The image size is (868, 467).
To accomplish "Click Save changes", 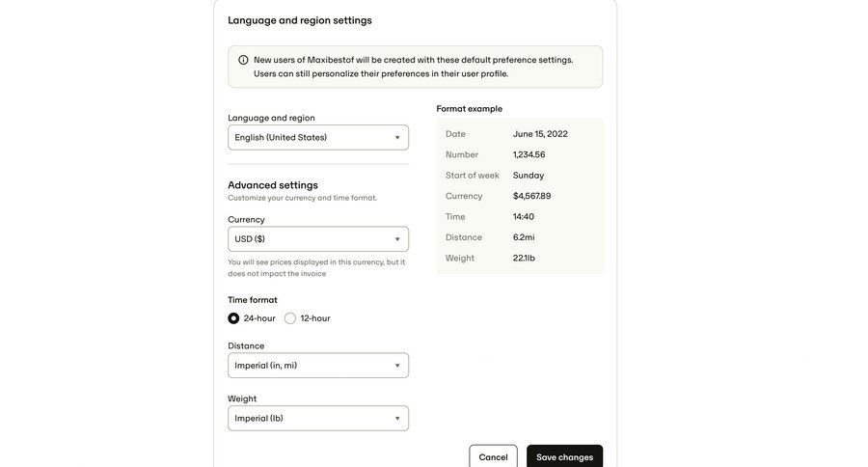I will [x=564, y=457].
